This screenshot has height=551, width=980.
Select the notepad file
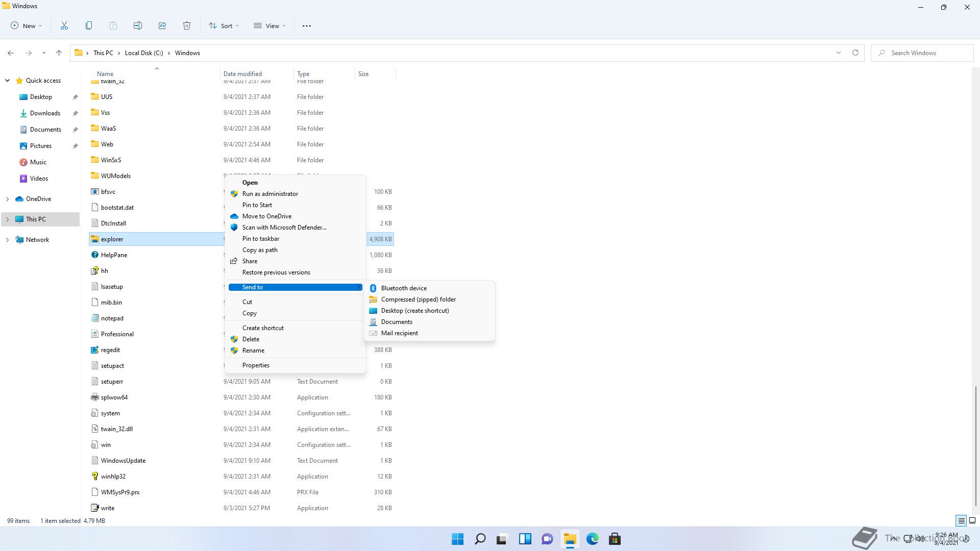coord(112,318)
